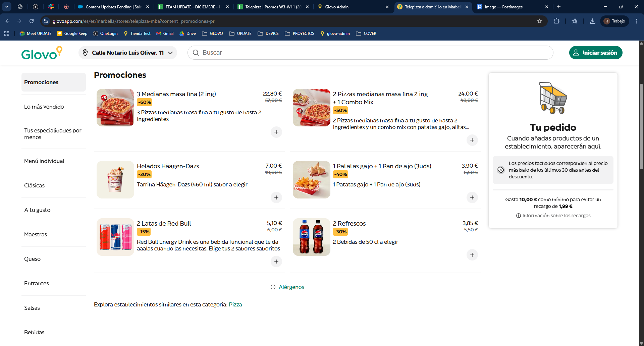Expand the Calle Notario Luis Oliver address selector
Screen dimensions: 644x346
coord(128,53)
